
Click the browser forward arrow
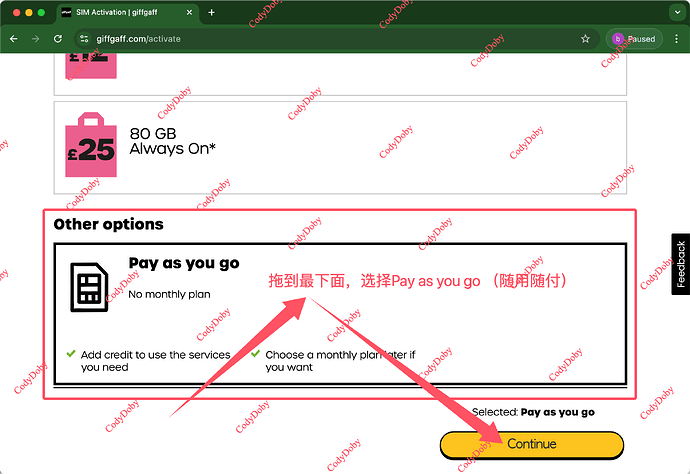click(x=36, y=39)
